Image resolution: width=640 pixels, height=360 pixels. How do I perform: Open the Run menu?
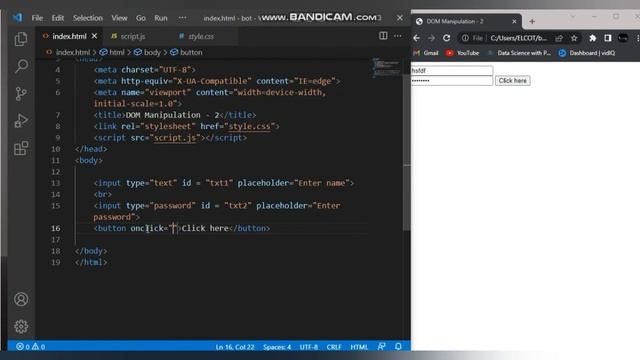pos(161,18)
